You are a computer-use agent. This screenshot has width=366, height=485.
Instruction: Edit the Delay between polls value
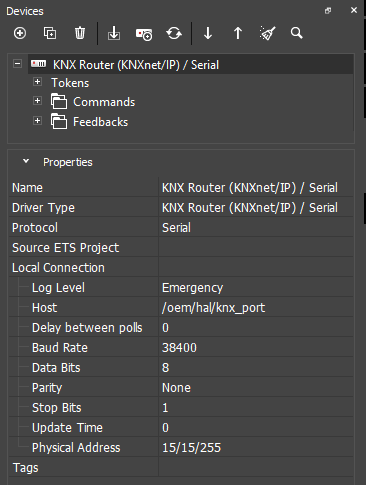click(256, 327)
